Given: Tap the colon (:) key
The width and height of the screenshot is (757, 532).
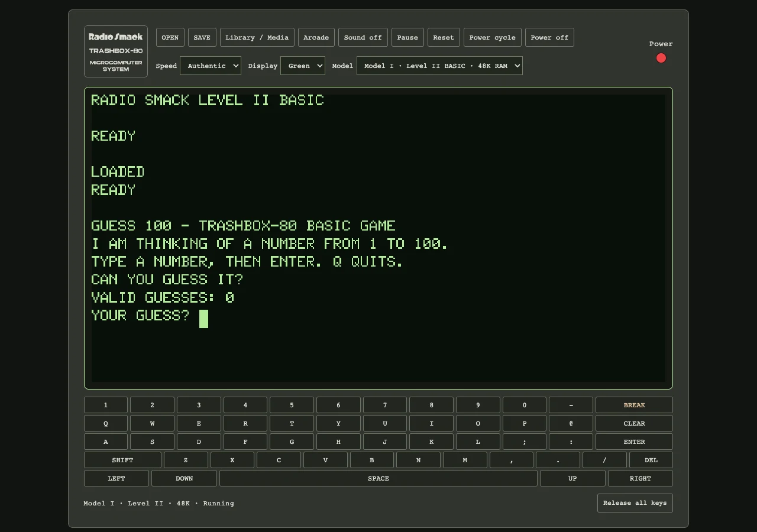Looking at the screenshot, I should click(571, 442).
